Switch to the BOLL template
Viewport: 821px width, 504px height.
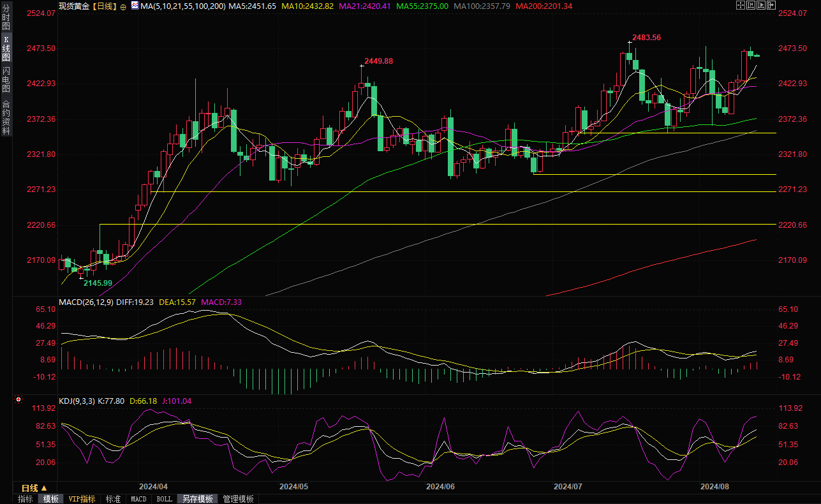[x=165, y=499]
